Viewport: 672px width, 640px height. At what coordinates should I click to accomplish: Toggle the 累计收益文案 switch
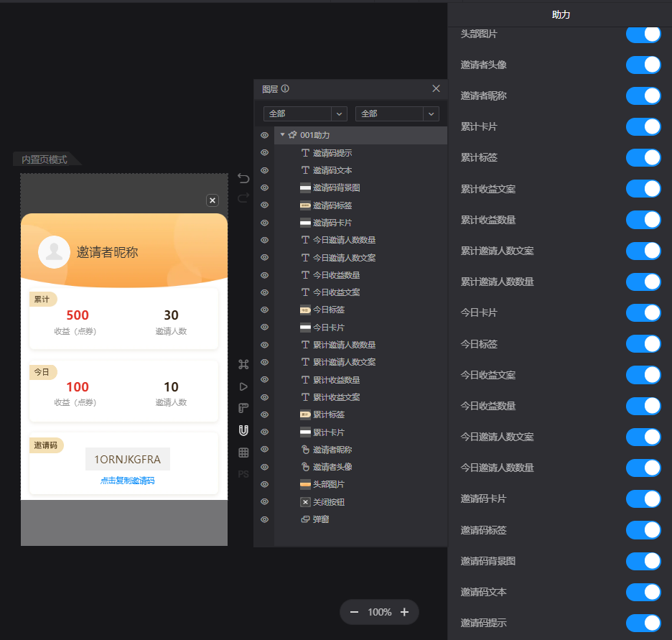pyautogui.click(x=643, y=189)
